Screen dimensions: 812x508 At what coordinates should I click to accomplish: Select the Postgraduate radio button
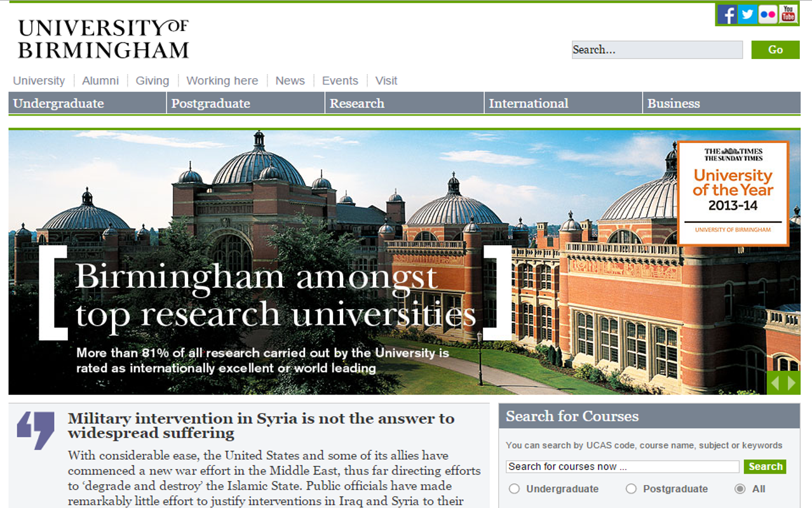[631, 488]
